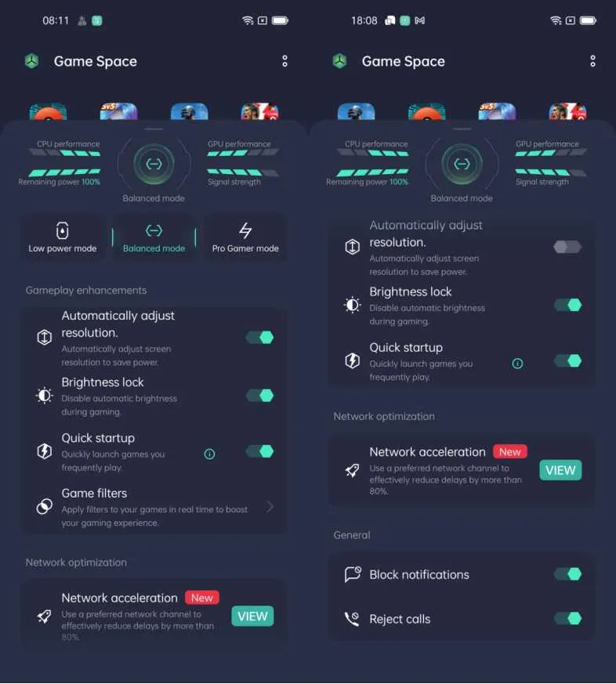Select Pro Gamer mode tab
The image size is (616, 684).
coord(245,237)
